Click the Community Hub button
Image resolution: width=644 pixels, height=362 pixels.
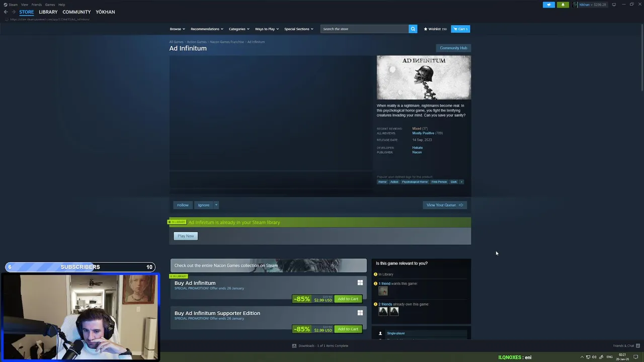[453, 48]
